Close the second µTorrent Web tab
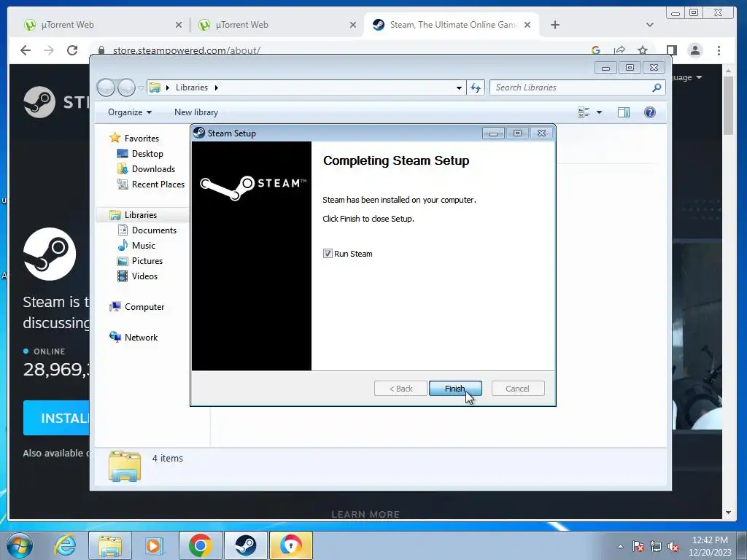The image size is (747, 560). click(353, 25)
